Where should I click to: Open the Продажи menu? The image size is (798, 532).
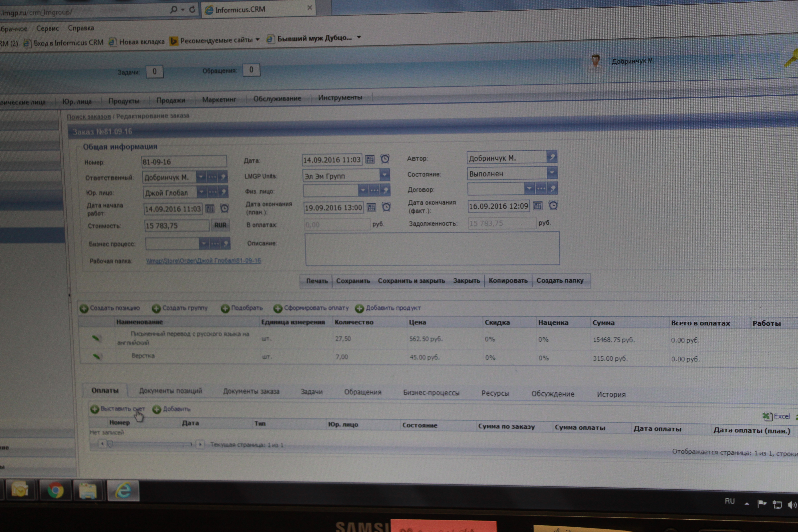(171, 100)
